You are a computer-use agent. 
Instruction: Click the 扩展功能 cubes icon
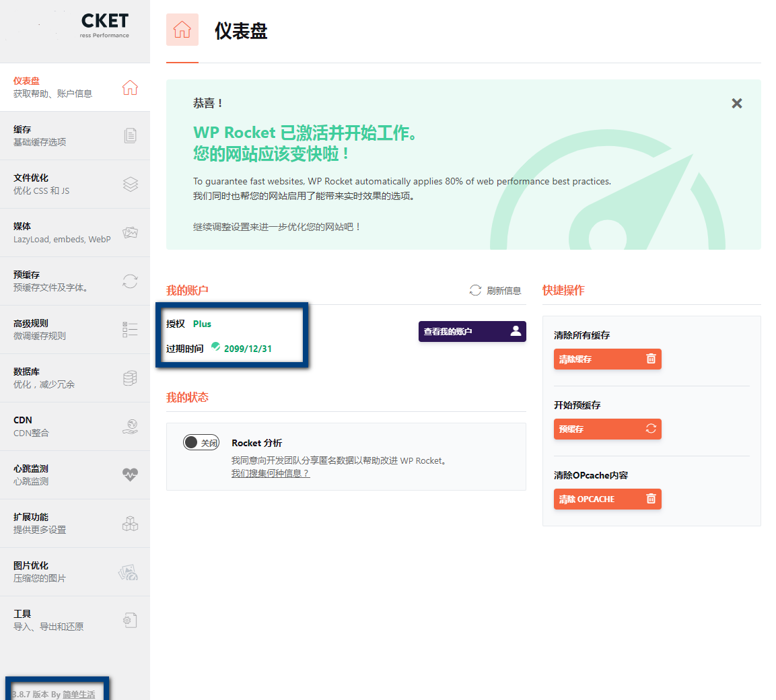[130, 524]
